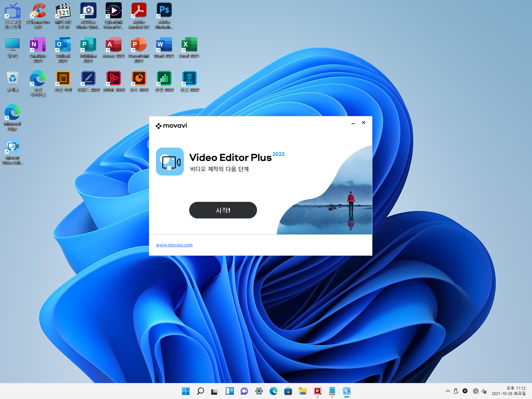Launch CyberLink PowerDVD shortcut
This screenshot has width=532, height=399.
pos(113,16)
